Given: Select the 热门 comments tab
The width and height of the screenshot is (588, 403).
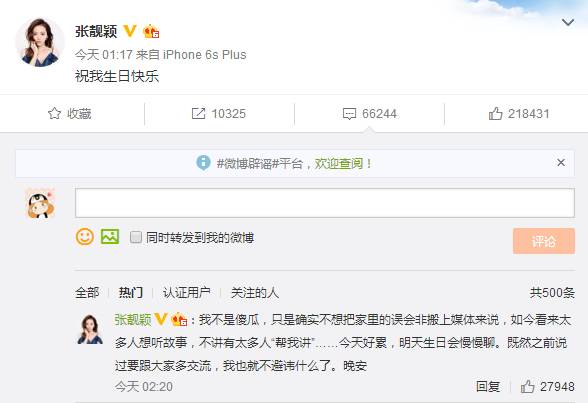Looking at the screenshot, I should [131, 292].
